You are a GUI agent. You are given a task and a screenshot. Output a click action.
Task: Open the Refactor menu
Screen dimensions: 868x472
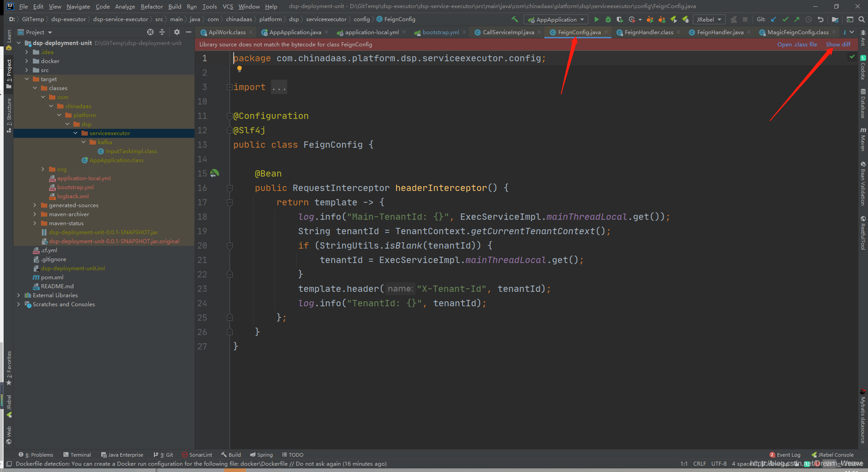click(152, 6)
